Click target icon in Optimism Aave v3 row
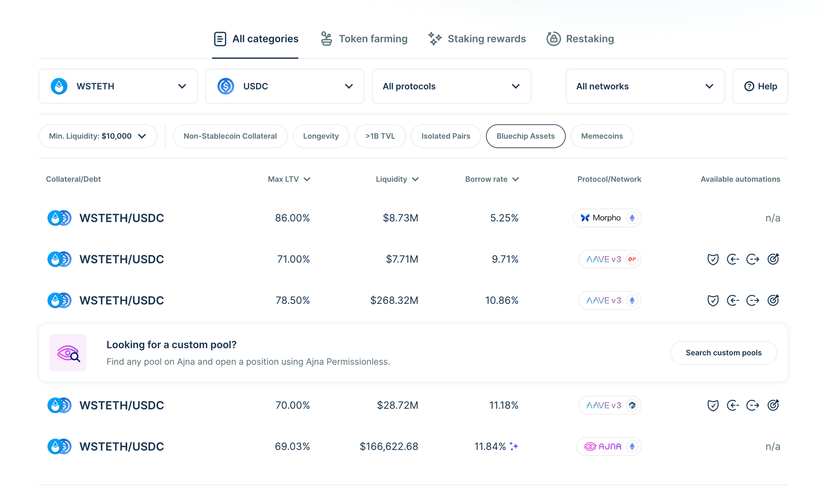Viewport: 824px width, 504px height. 773,259
